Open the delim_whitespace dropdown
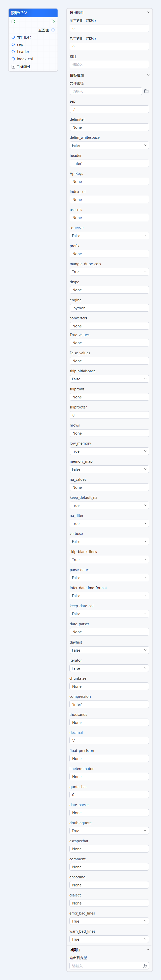The width and height of the screenshot is (161, 980). pos(109,145)
